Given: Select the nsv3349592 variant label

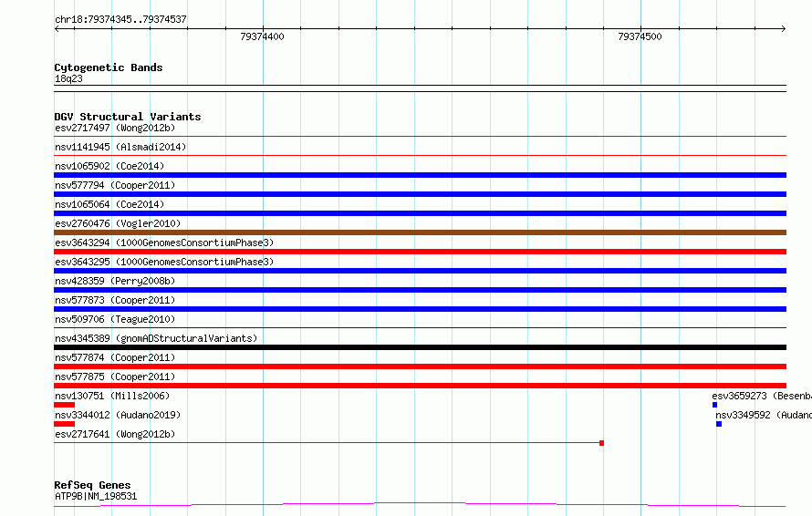Looking at the screenshot, I should tap(764, 415).
